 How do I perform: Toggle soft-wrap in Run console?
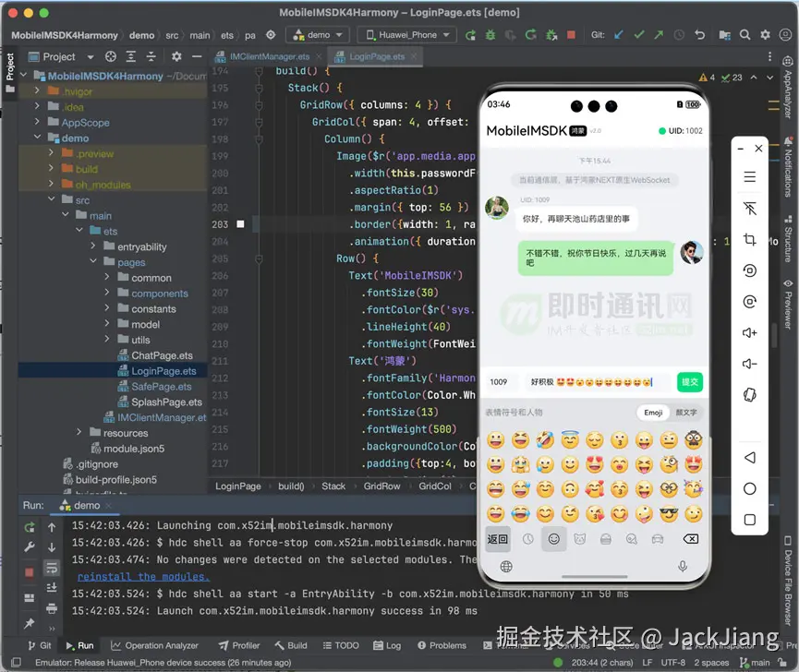52,567
